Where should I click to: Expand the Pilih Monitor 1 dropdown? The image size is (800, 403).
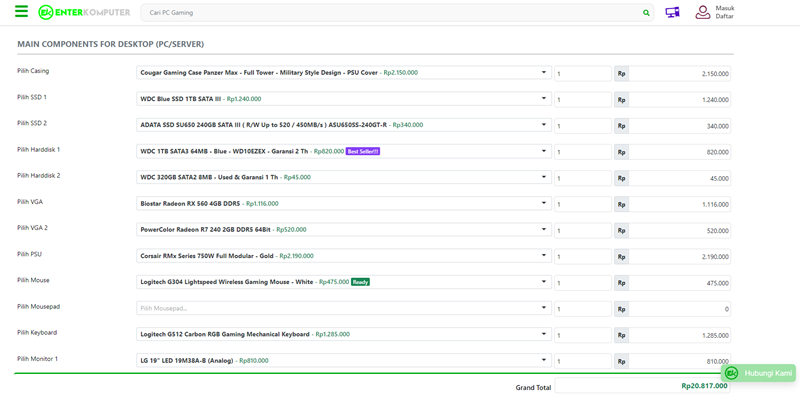544,360
